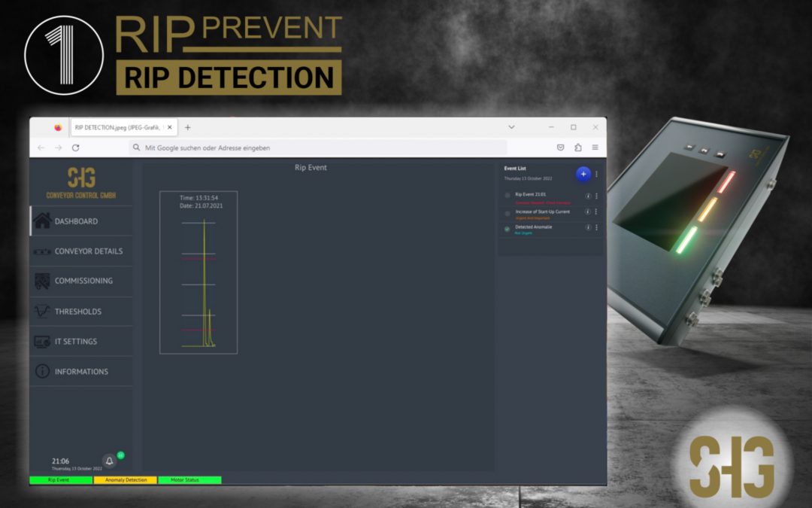
Task: Click the SHG Conveyor Control GmbH sidebar logo
Action: click(x=81, y=183)
